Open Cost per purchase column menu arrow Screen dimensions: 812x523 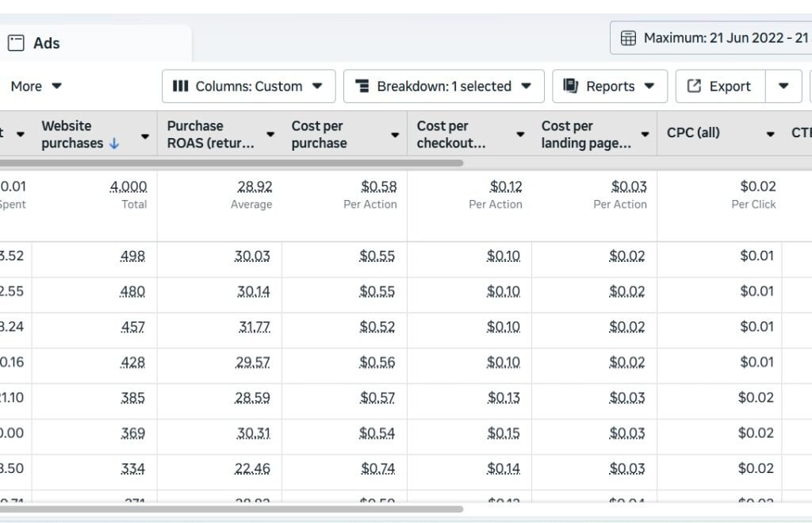[395, 135]
